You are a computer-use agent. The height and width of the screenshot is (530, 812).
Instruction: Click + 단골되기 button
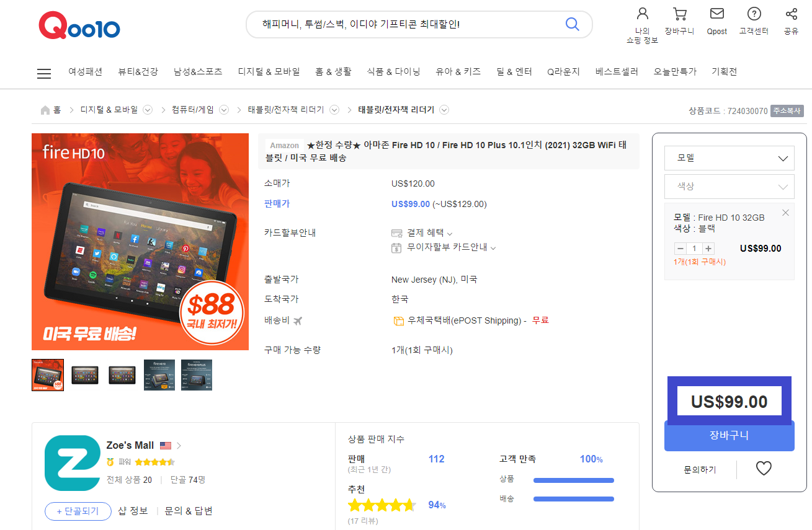(x=78, y=511)
